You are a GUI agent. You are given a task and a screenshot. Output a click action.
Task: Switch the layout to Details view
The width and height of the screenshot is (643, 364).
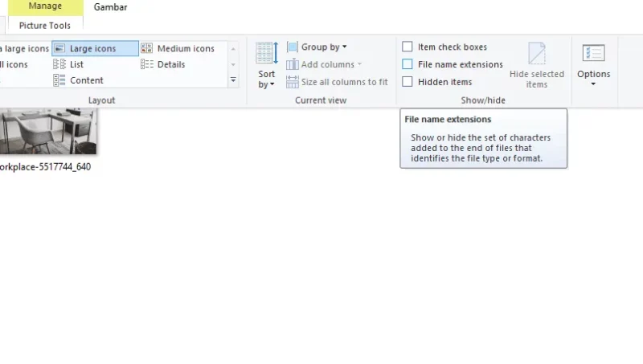163,64
